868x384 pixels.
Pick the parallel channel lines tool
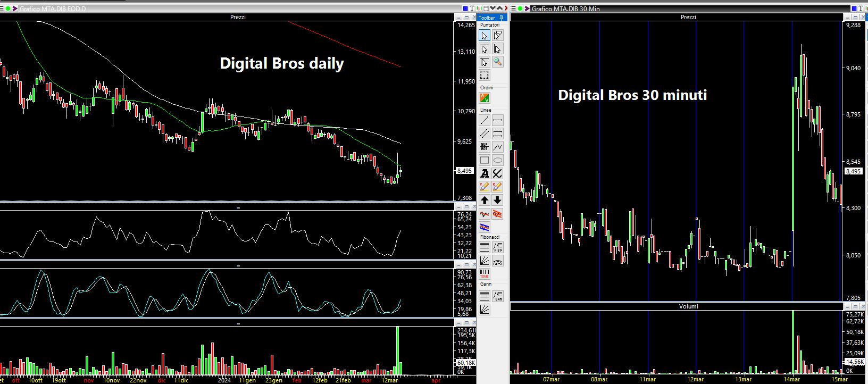click(485, 133)
